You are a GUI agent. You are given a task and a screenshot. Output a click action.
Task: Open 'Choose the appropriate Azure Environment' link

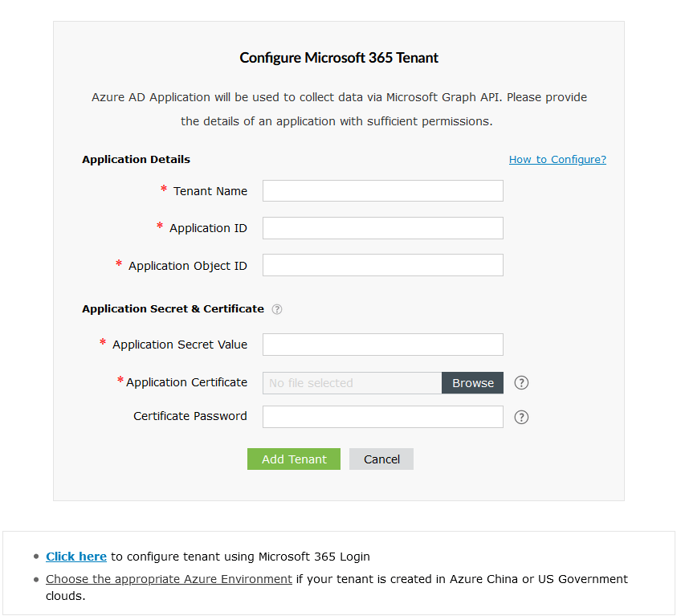coord(169,579)
